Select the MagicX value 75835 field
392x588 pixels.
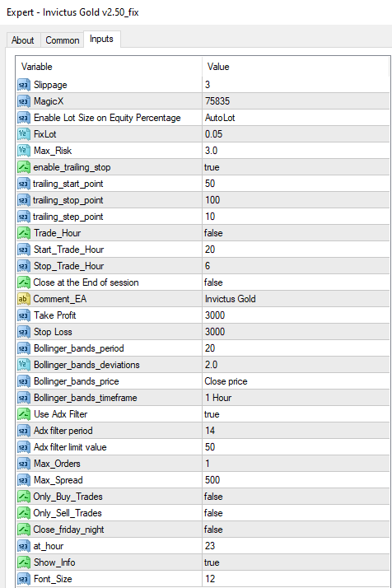pos(296,101)
